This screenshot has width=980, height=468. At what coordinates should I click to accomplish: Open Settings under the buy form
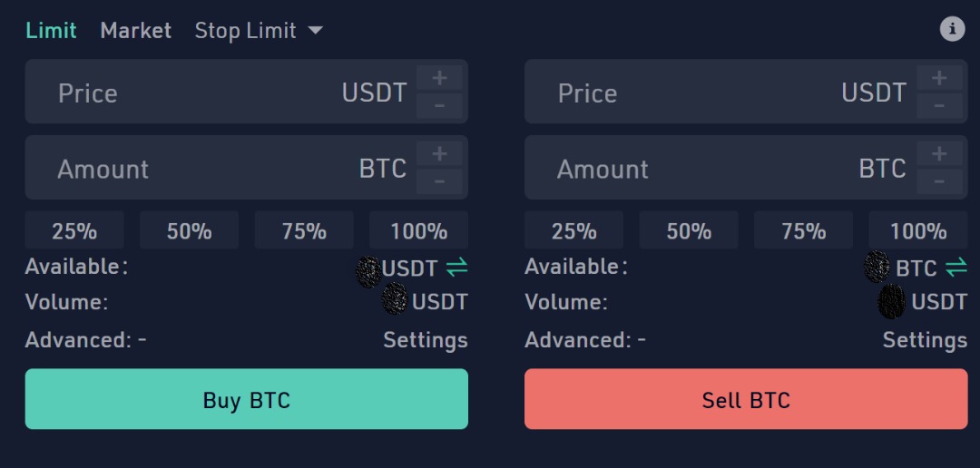pos(425,340)
